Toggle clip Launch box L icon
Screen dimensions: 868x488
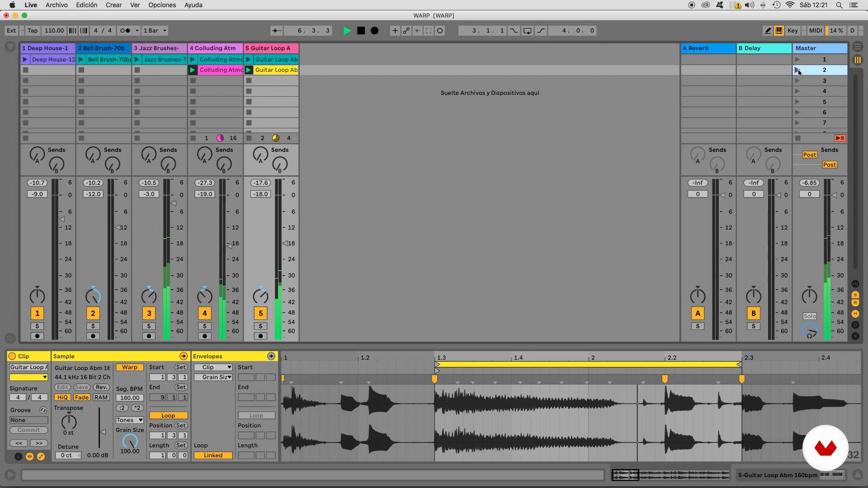click(18, 456)
